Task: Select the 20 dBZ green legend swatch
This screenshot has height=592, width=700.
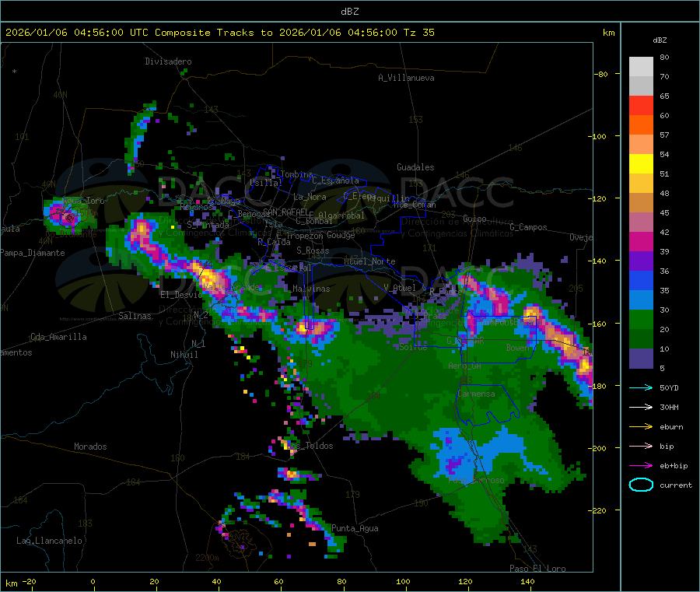Action: pyautogui.click(x=641, y=320)
